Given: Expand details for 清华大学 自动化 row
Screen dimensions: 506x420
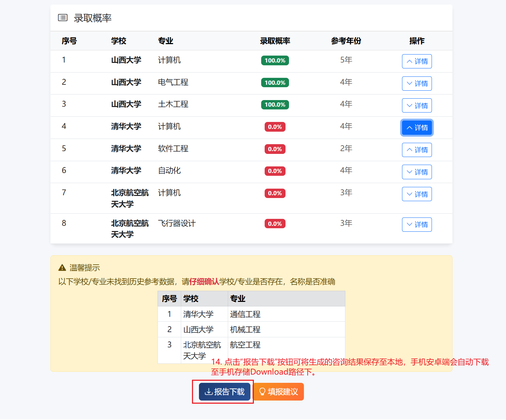Looking at the screenshot, I should pos(417,172).
